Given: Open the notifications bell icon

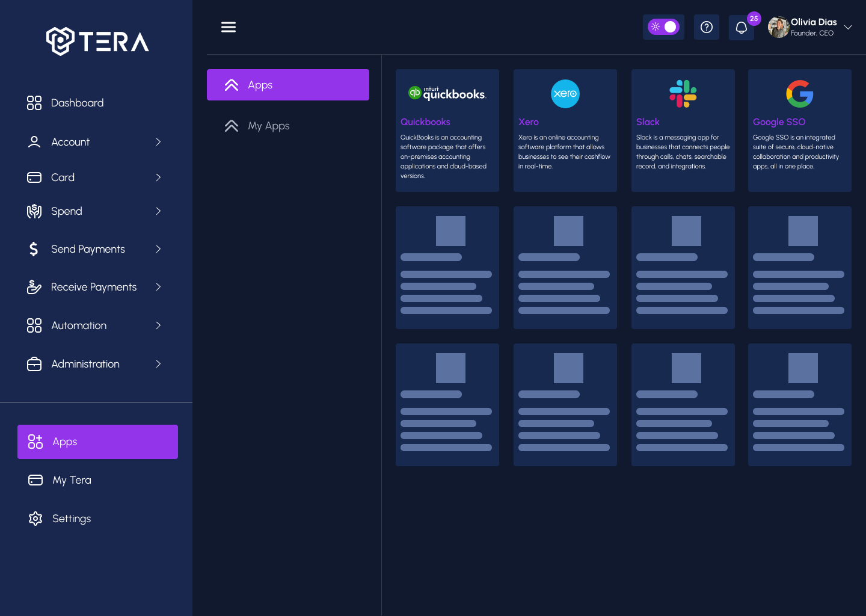Looking at the screenshot, I should 742,28.
